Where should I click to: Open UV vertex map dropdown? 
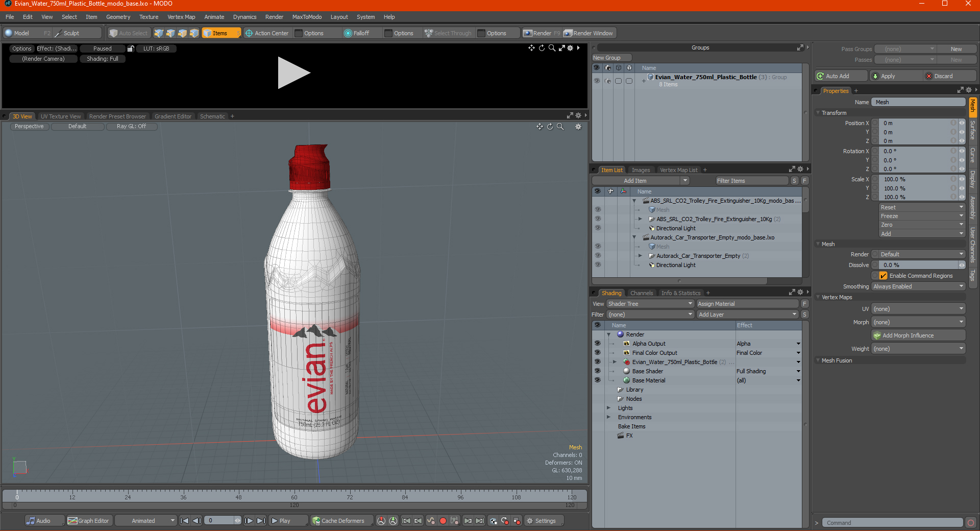[x=918, y=309]
